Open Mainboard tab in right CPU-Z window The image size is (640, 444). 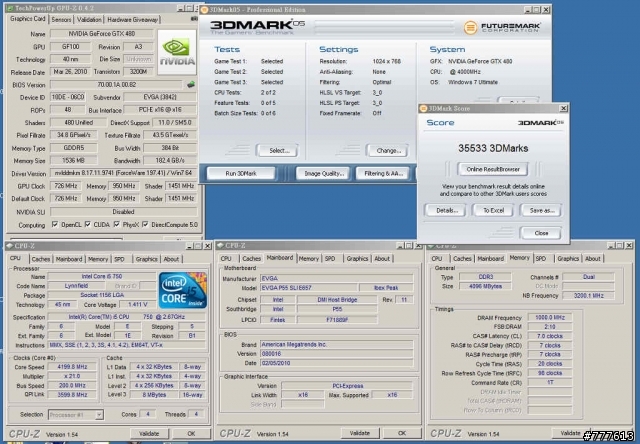click(x=491, y=259)
